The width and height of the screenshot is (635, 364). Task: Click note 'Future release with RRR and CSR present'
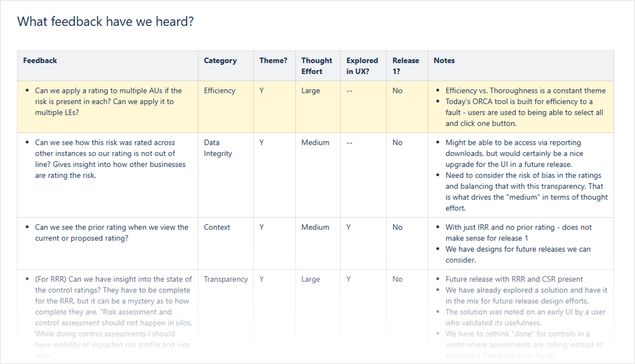click(514, 279)
